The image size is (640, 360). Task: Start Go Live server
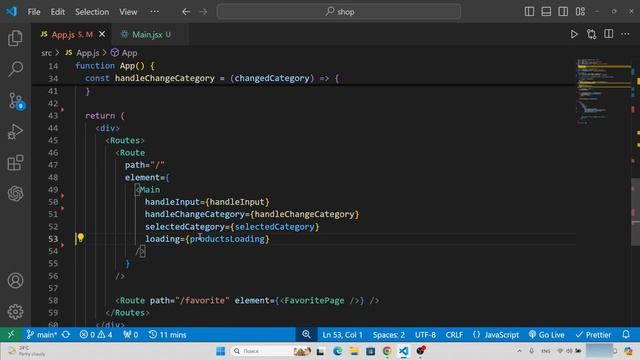(547, 335)
